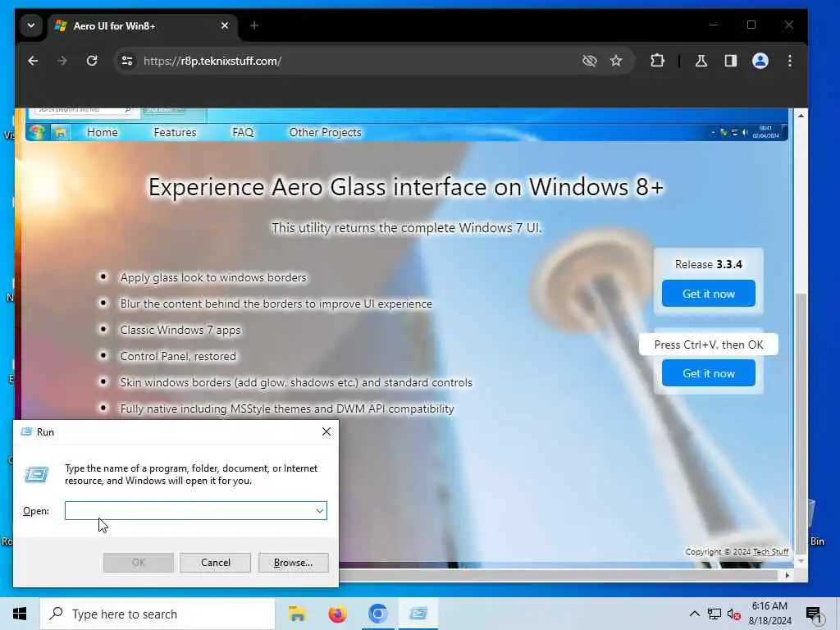840x630 pixels.
Task: Open the Windows Start menu
Action: tap(20, 614)
